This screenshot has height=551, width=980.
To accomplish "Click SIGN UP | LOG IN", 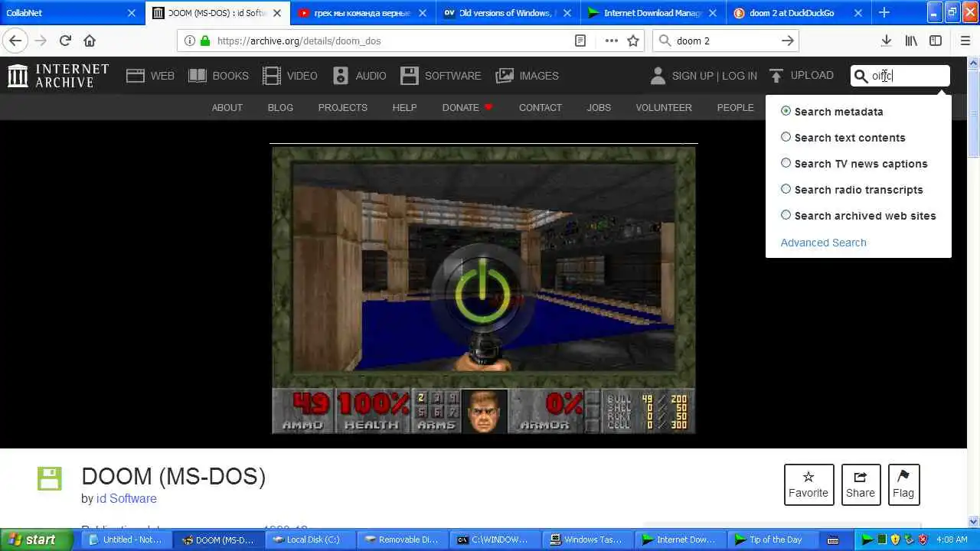I will tap(704, 76).
